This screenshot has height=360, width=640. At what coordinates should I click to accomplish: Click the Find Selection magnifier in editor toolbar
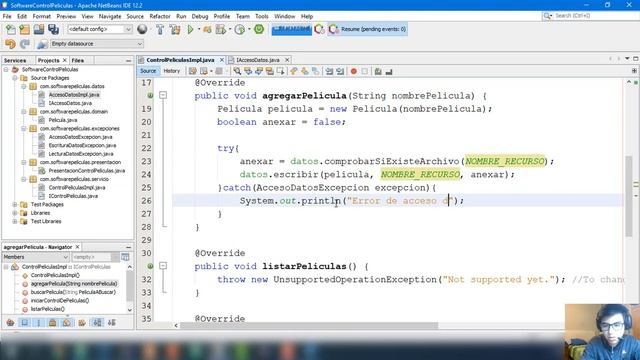(237, 71)
